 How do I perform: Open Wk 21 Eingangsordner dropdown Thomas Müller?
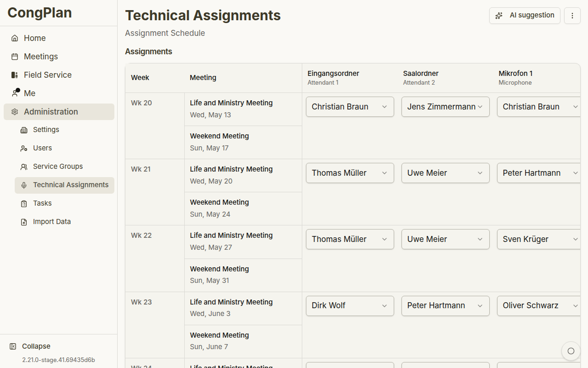coord(350,173)
